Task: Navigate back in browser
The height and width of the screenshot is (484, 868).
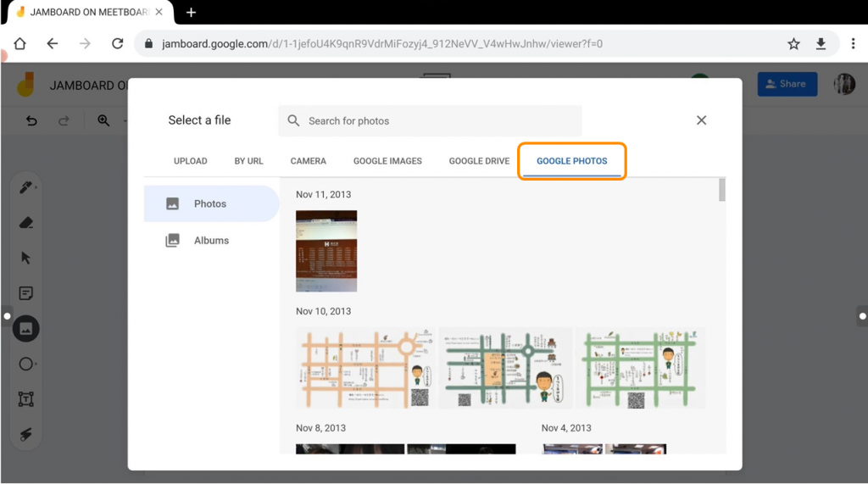Action: pyautogui.click(x=52, y=44)
